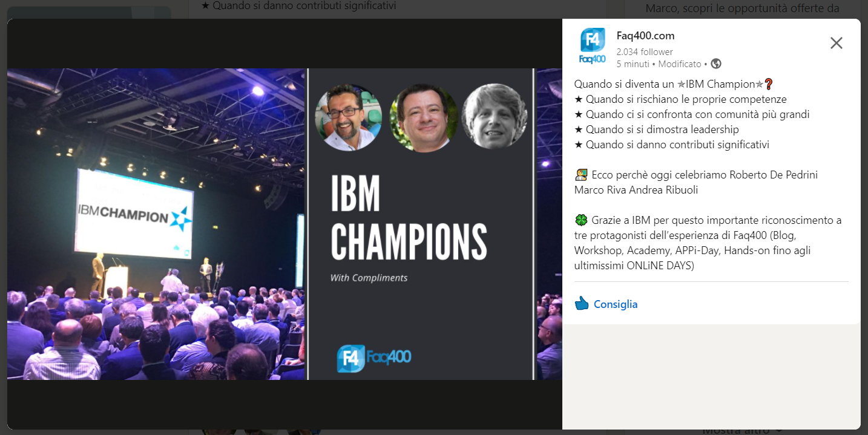Screen dimensions: 868x435
Task: Select the partially visible photo on right edge
Action: 550,224
